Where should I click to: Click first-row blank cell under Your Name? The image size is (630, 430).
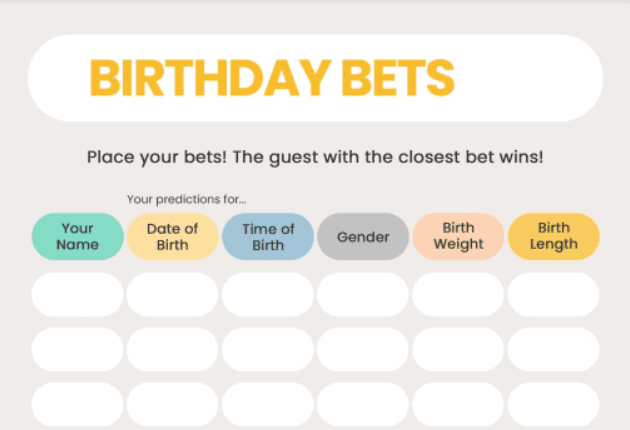point(77,295)
